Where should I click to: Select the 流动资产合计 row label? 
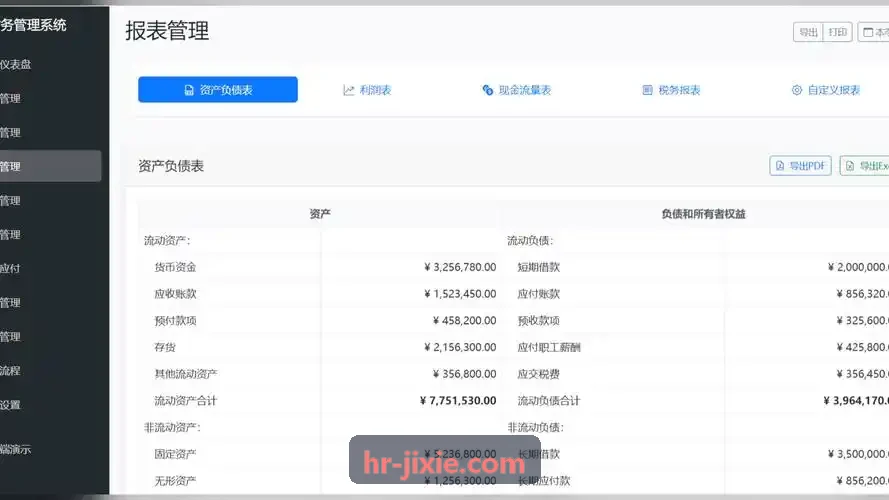[186, 400]
